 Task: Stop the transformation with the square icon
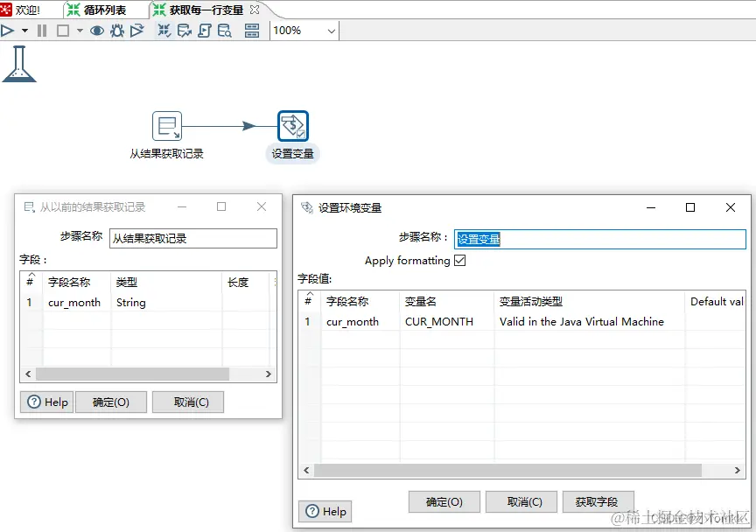pyautogui.click(x=63, y=31)
